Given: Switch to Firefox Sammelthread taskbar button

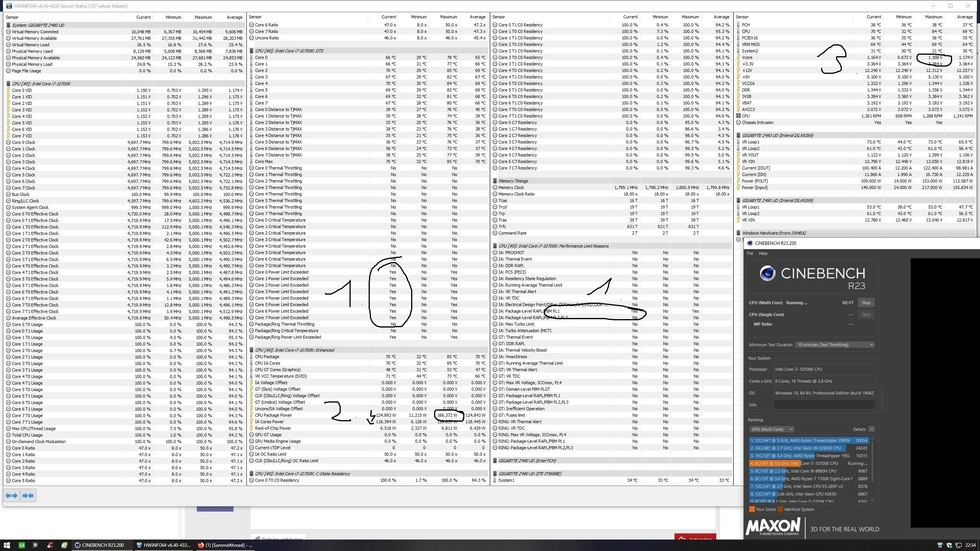Looking at the screenshot, I should tap(225, 545).
